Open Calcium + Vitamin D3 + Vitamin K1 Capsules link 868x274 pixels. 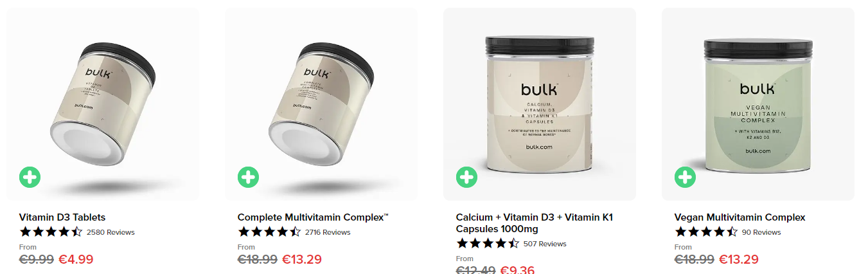535,223
